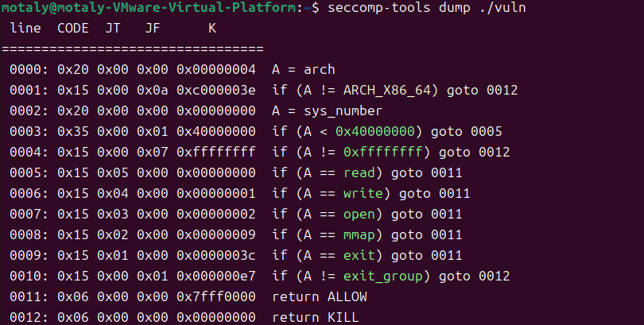
Task: Click the 'K' column header
Action: click(211, 29)
